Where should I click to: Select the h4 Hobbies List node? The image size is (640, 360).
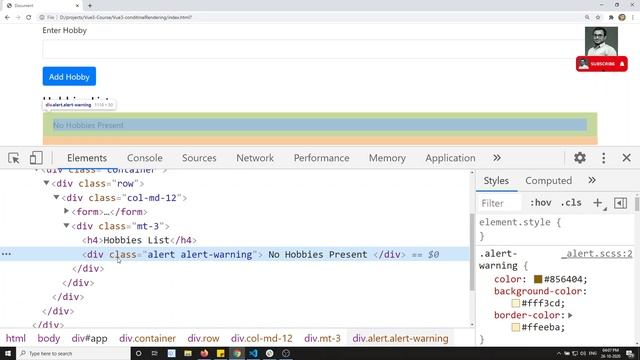[x=139, y=240]
